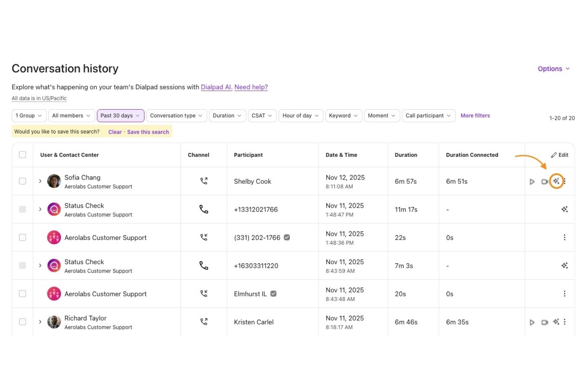Open more options menu for Richard Taylor row
The height and width of the screenshot is (392, 588).
tap(565, 322)
